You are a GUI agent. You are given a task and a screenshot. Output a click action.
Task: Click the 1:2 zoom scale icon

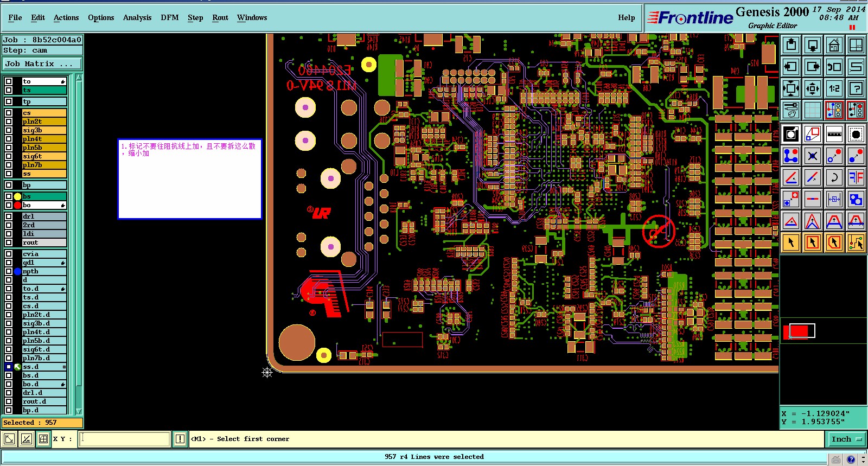834,88
